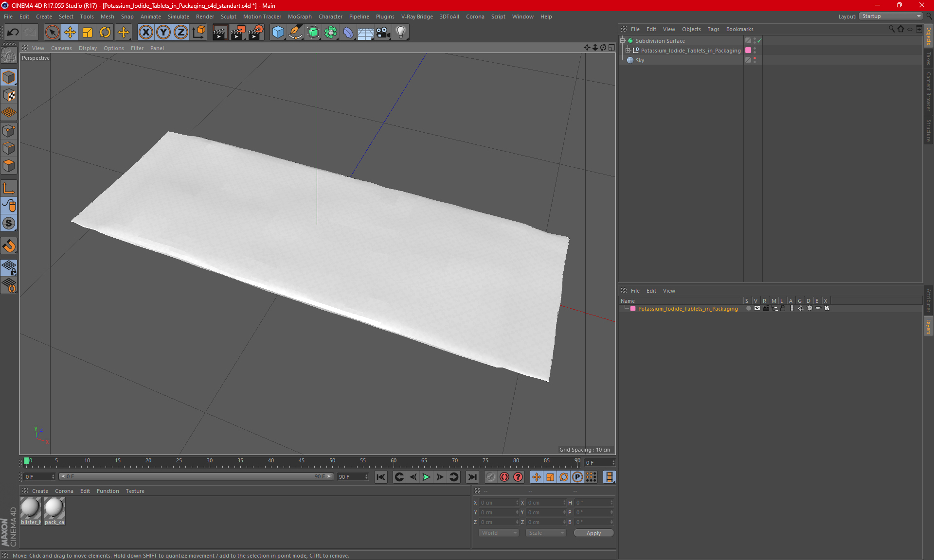This screenshot has width=934, height=560.
Task: Toggle Snap magnet icon in sidebar
Action: tap(9, 246)
